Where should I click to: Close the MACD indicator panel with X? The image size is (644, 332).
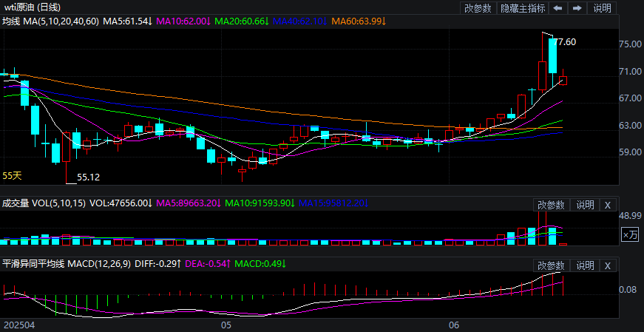coord(607,265)
